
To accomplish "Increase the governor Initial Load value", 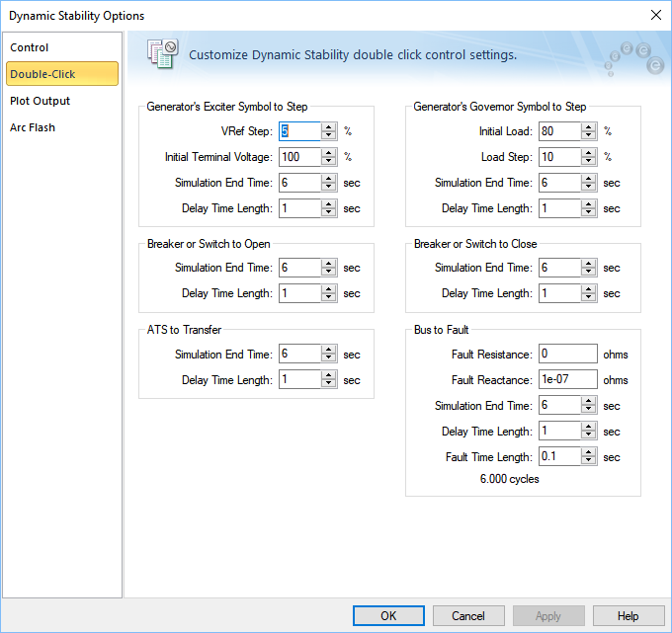I will 589,127.
